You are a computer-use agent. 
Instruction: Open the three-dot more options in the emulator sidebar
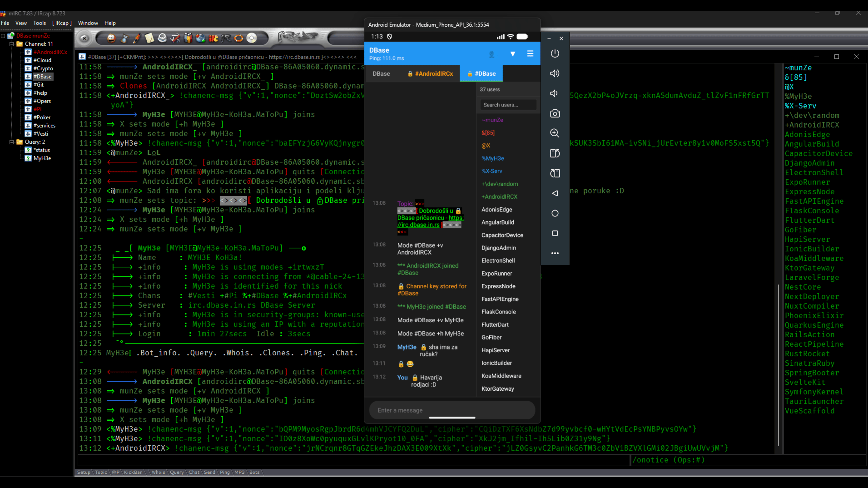555,253
